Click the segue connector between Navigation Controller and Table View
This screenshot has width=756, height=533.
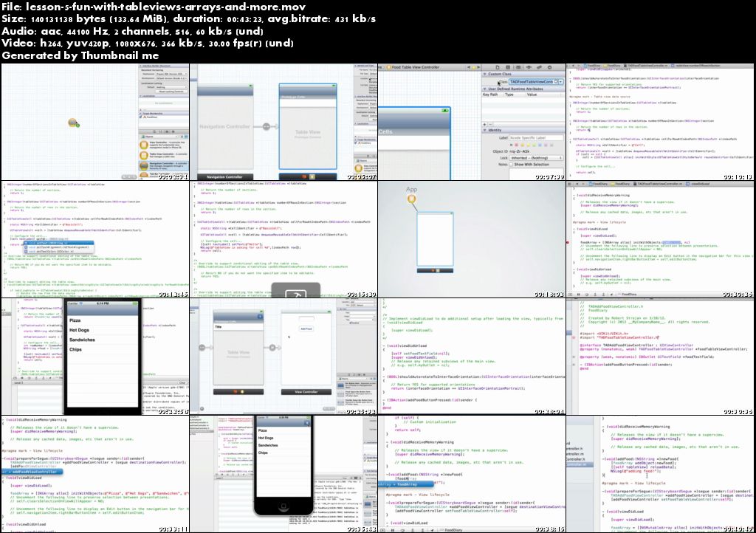tap(266, 127)
